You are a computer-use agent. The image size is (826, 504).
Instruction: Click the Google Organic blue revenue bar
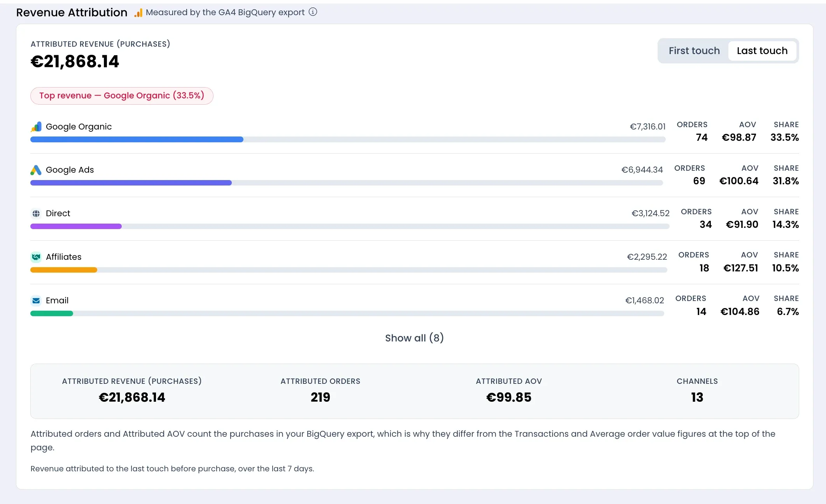[137, 139]
